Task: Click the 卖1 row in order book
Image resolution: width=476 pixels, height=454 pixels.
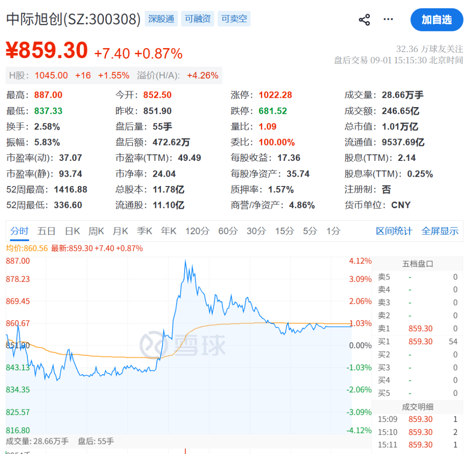Action: 417,328
